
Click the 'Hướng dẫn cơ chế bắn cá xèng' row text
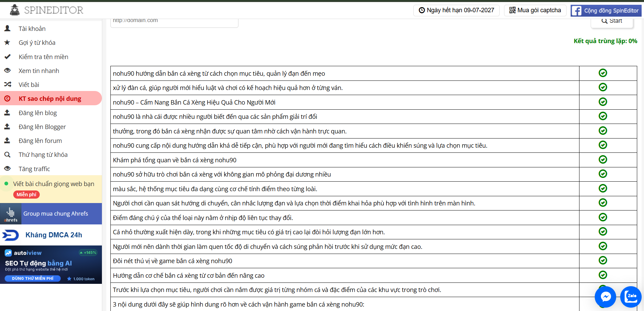click(x=189, y=275)
